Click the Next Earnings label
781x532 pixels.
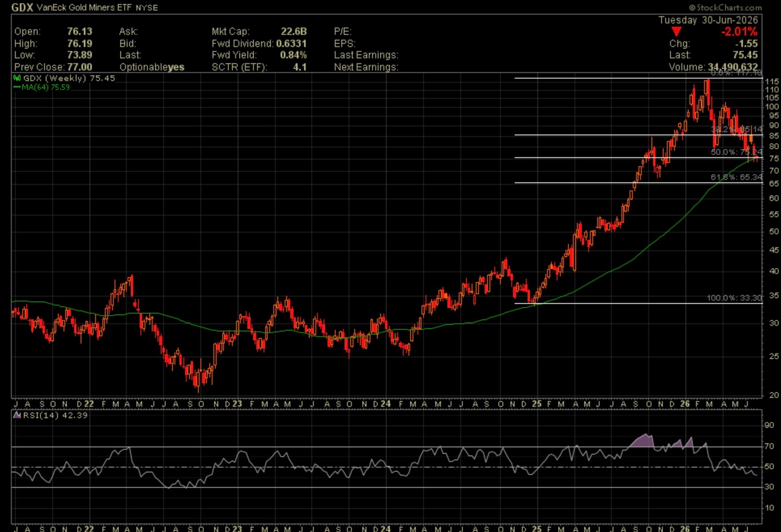(x=366, y=67)
